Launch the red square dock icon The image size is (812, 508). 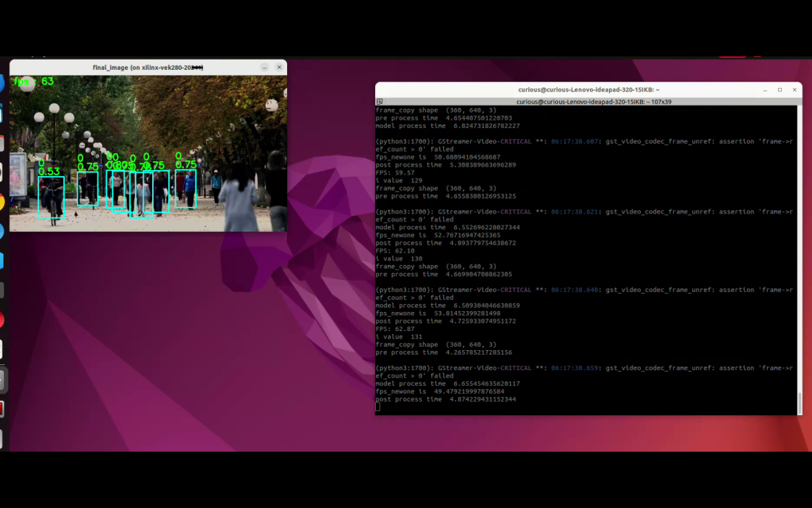(x=2, y=409)
